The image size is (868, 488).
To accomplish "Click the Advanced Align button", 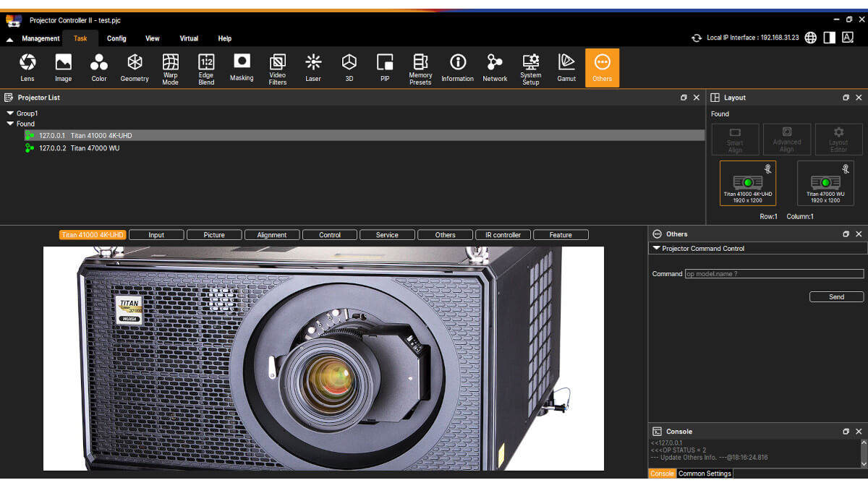I will point(787,140).
